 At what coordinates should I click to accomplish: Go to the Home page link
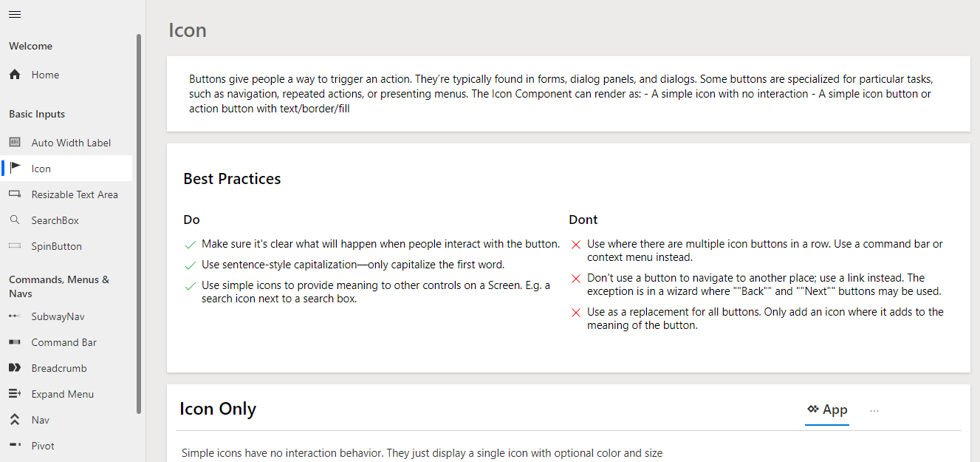pyautogui.click(x=45, y=75)
